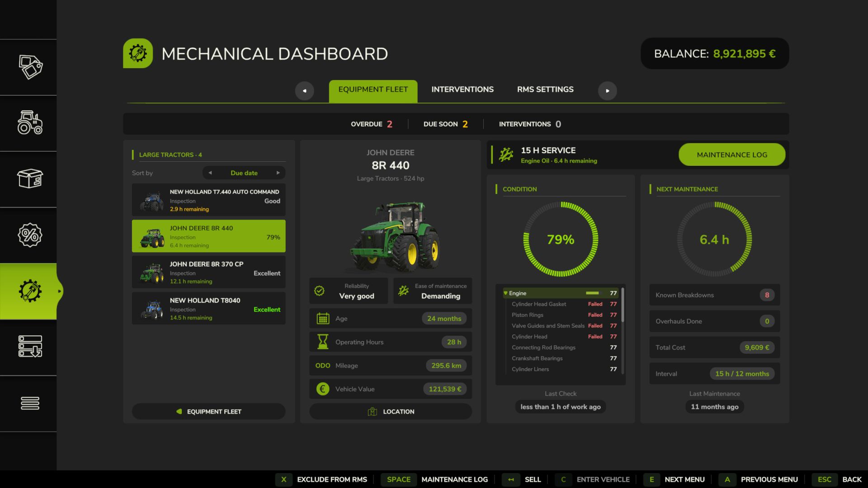
Task: Open the stacked lines sidebar menu icon
Action: (30, 403)
